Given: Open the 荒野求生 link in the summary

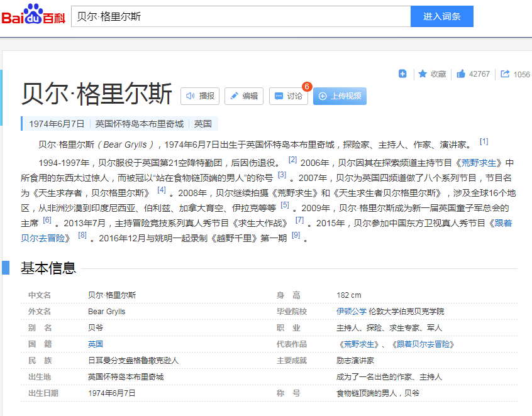Looking at the screenshot, I should click(x=479, y=163).
